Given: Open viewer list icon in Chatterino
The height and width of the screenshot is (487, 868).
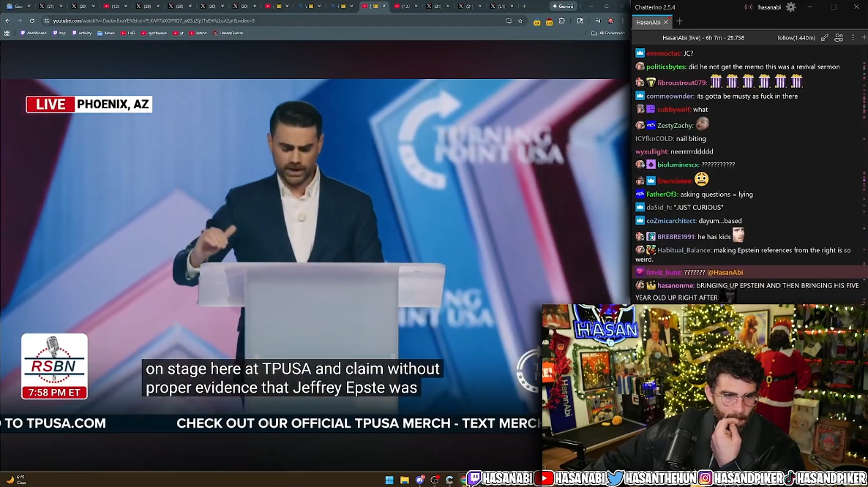Looking at the screenshot, I should coord(839,37).
